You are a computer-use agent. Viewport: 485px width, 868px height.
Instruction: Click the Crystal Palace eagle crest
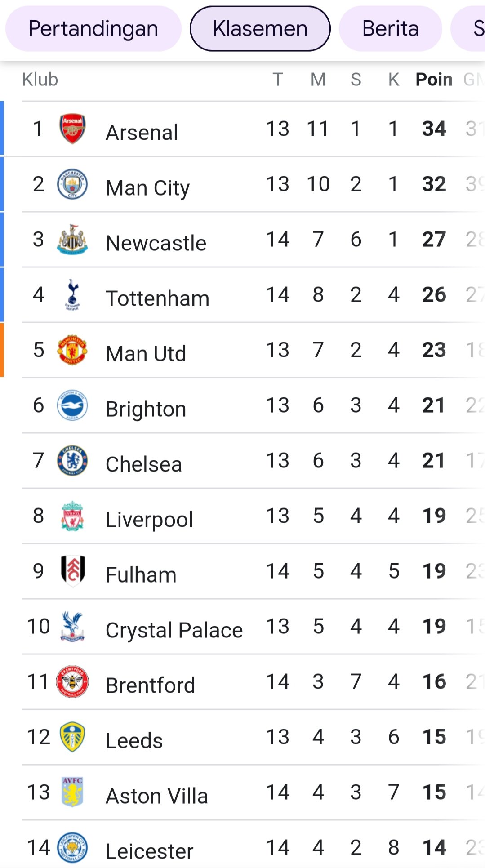tap(72, 627)
